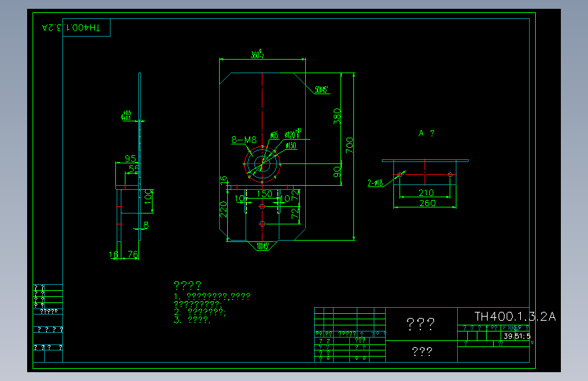Select the 700 overall height dimension
Image resolution: width=588 pixels, height=381 pixels.
(x=349, y=145)
